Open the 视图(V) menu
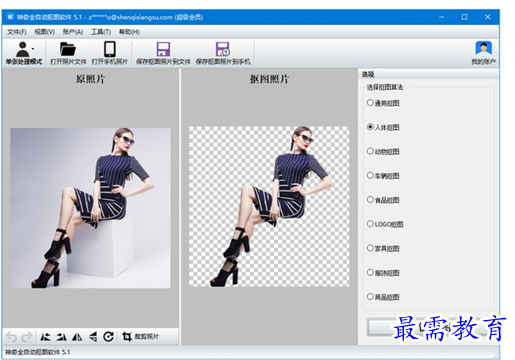This screenshot has width=515, height=360. pyautogui.click(x=45, y=32)
